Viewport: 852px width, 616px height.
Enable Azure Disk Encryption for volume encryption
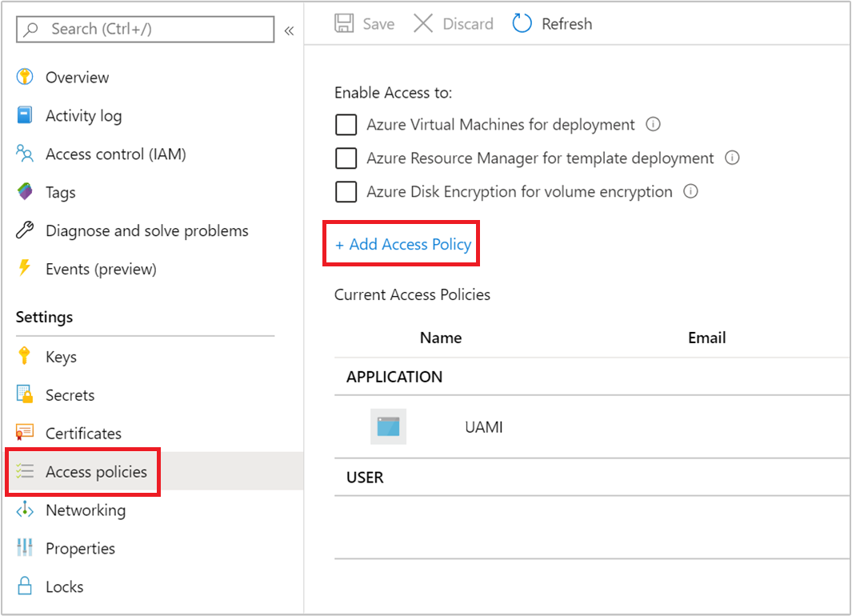click(346, 191)
